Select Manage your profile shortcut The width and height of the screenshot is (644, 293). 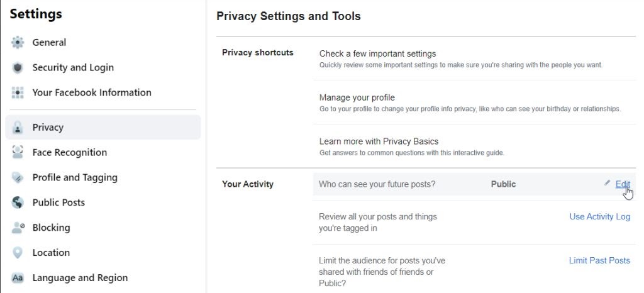point(357,98)
